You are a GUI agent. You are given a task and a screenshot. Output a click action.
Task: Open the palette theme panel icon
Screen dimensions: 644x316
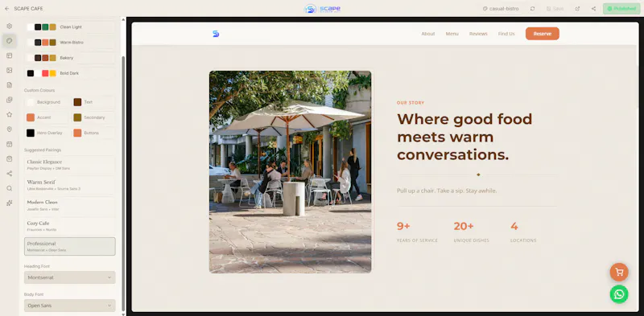[x=9, y=41]
